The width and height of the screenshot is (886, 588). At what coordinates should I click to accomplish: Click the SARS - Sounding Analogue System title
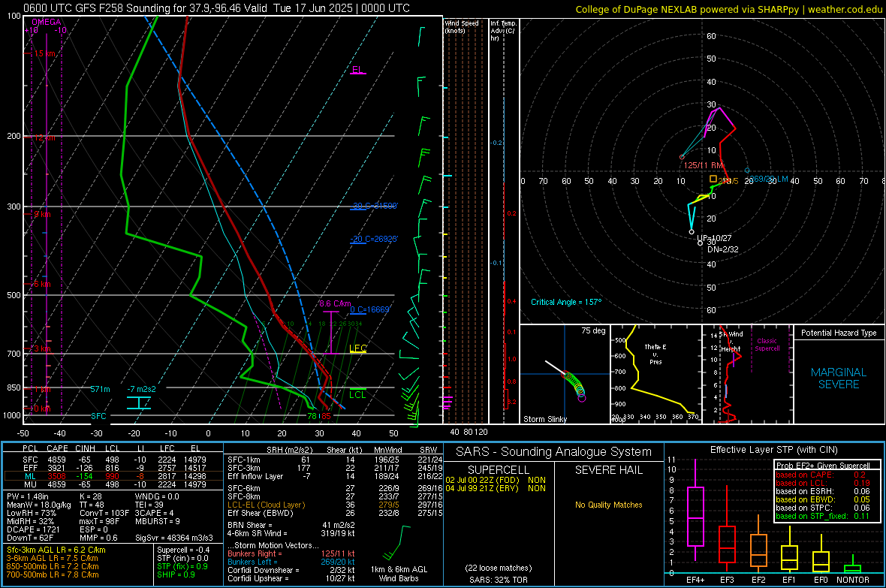553,452
